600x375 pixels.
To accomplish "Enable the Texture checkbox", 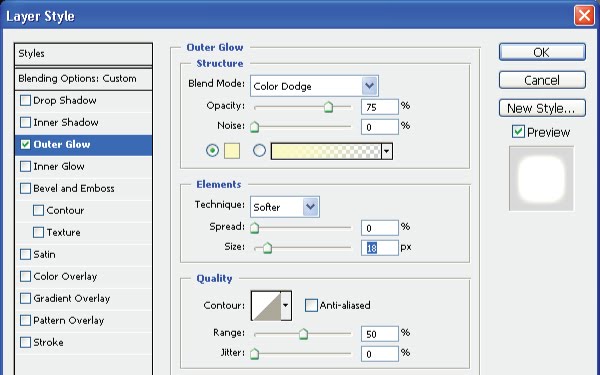I will [x=38, y=232].
